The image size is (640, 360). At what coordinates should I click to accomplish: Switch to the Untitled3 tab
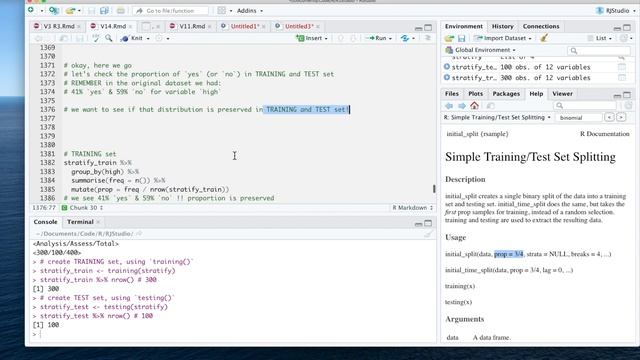click(298, 26)
